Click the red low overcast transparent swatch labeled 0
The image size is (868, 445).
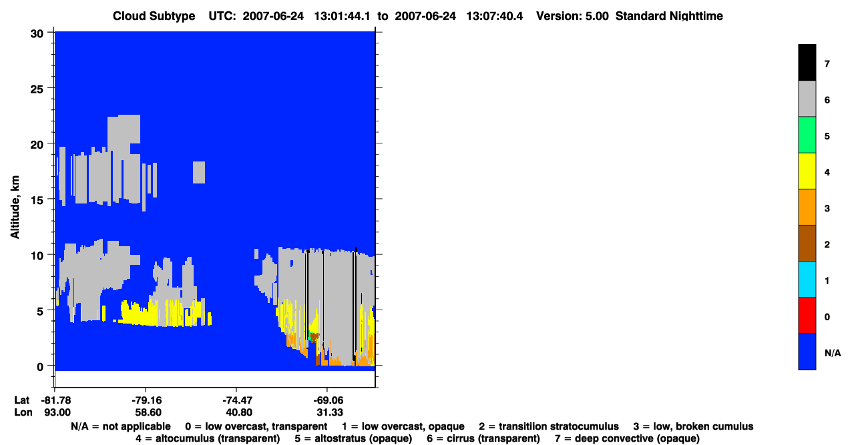tap(807, 315)
